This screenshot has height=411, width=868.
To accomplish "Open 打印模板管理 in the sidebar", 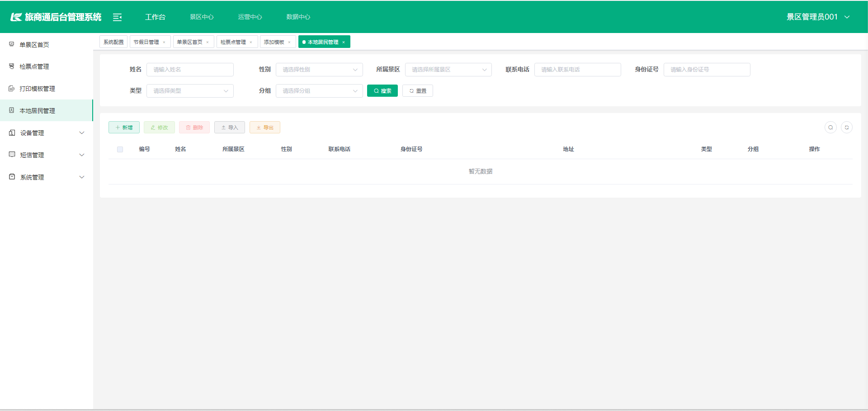I will point(46,88).
